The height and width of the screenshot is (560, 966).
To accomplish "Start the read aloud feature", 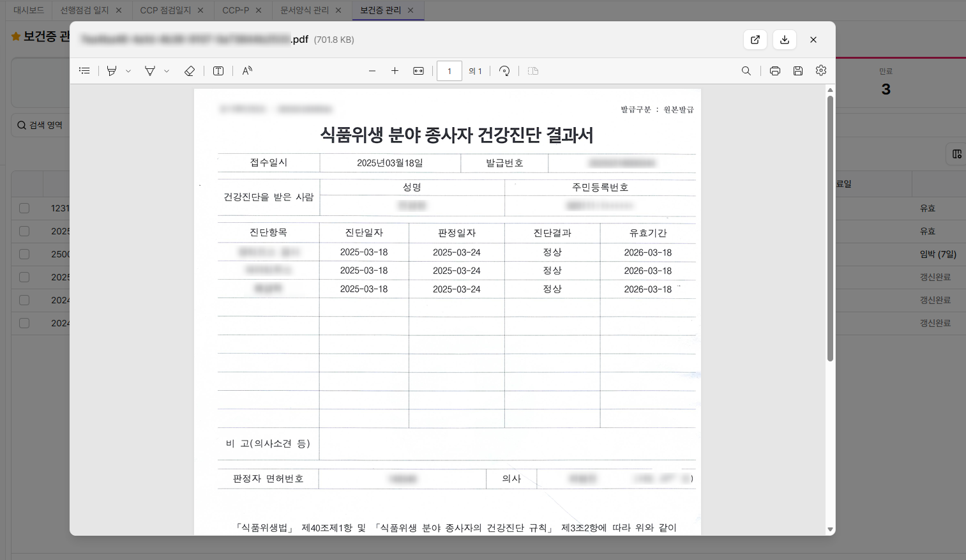I will 247,71.
